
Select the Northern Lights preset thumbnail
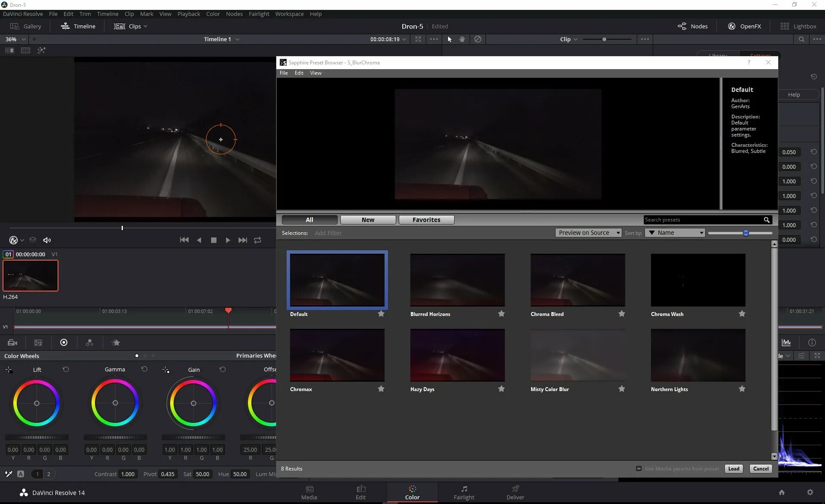(x=698, y=355)
